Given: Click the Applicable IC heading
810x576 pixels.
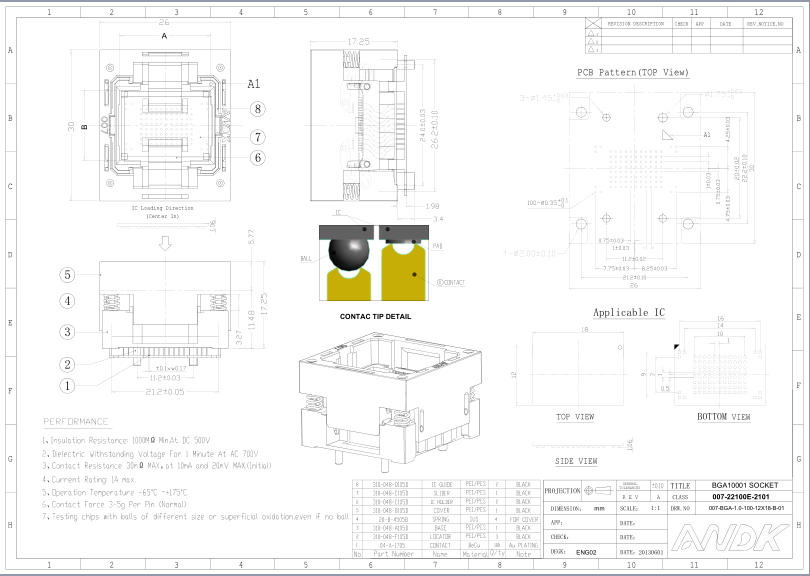Looking at the screenshot, I should tap(629, 313).
